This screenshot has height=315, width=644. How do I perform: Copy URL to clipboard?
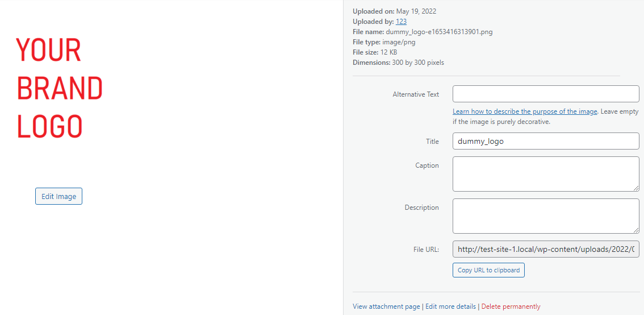[488, 270]
